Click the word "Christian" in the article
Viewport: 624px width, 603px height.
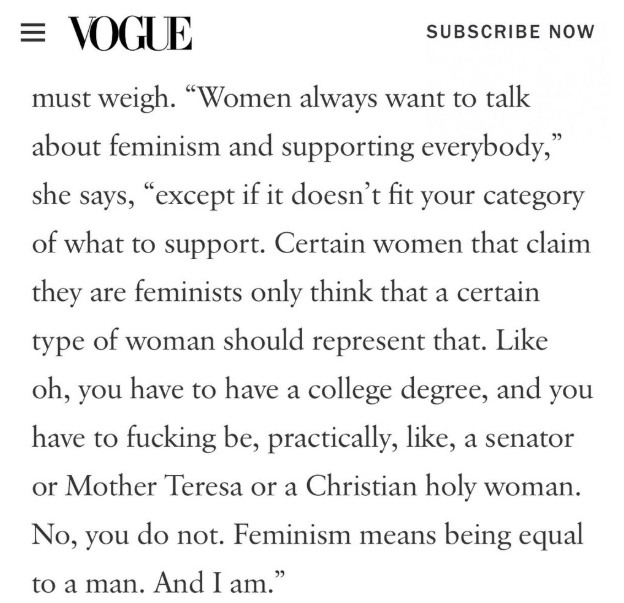[361, 486]
